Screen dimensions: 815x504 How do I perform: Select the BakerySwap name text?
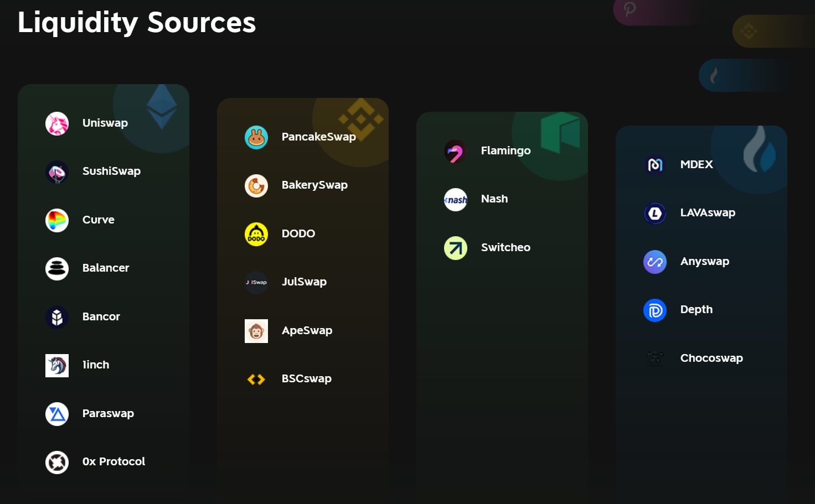coord(314,185)
